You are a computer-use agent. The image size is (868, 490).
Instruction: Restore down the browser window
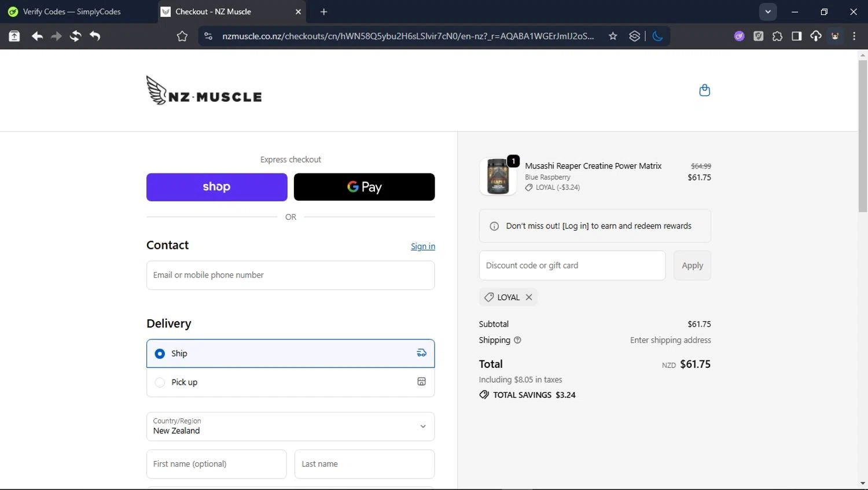824,12
